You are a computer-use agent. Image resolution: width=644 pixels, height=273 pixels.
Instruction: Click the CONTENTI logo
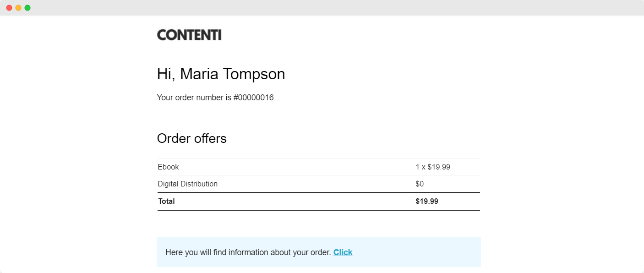189,35
